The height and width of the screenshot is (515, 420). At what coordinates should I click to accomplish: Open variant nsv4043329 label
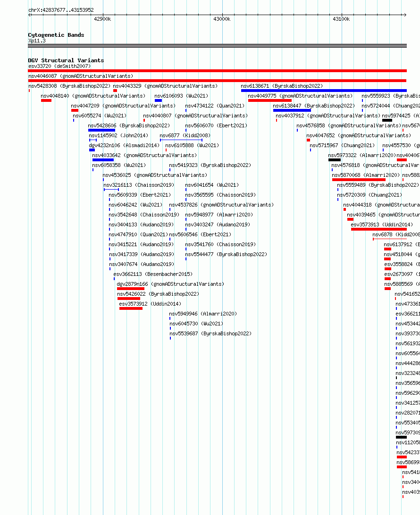coord(165,86)
